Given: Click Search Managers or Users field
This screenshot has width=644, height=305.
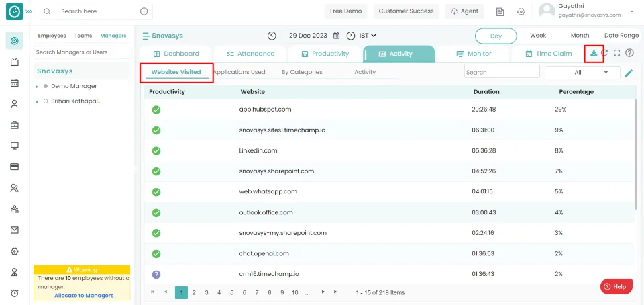Looking at the screenshot, I should 83,52.
